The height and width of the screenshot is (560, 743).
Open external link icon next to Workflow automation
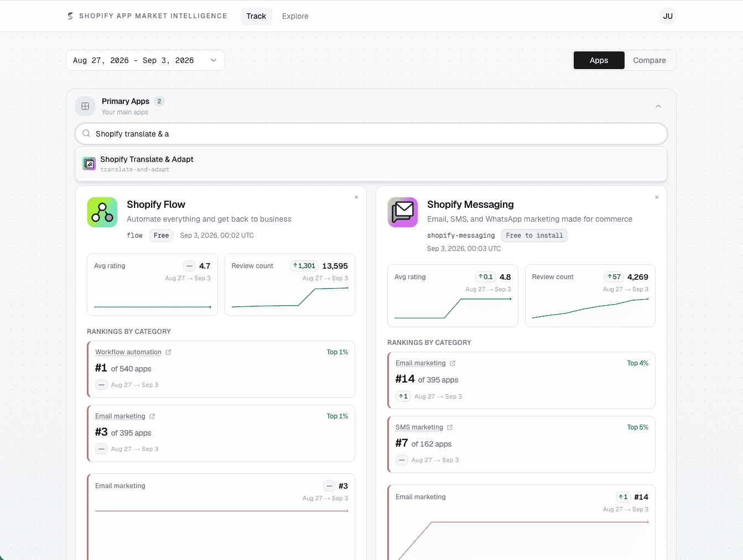coord(168,352)
